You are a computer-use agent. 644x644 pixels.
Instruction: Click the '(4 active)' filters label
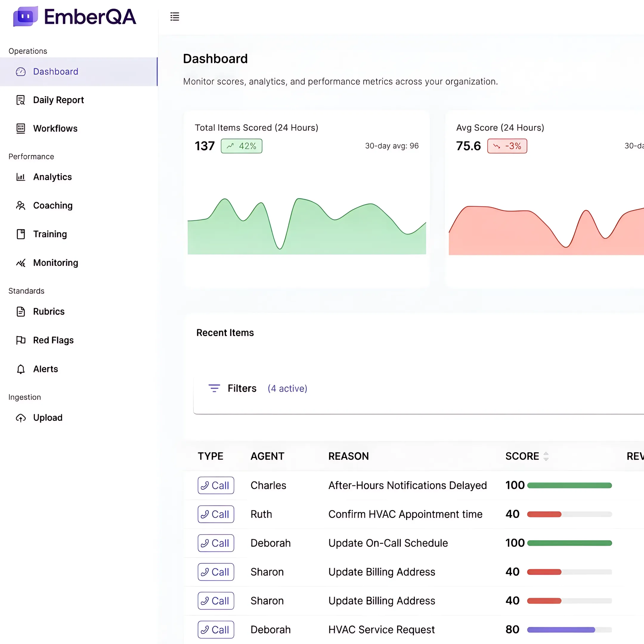pos(287,388)
